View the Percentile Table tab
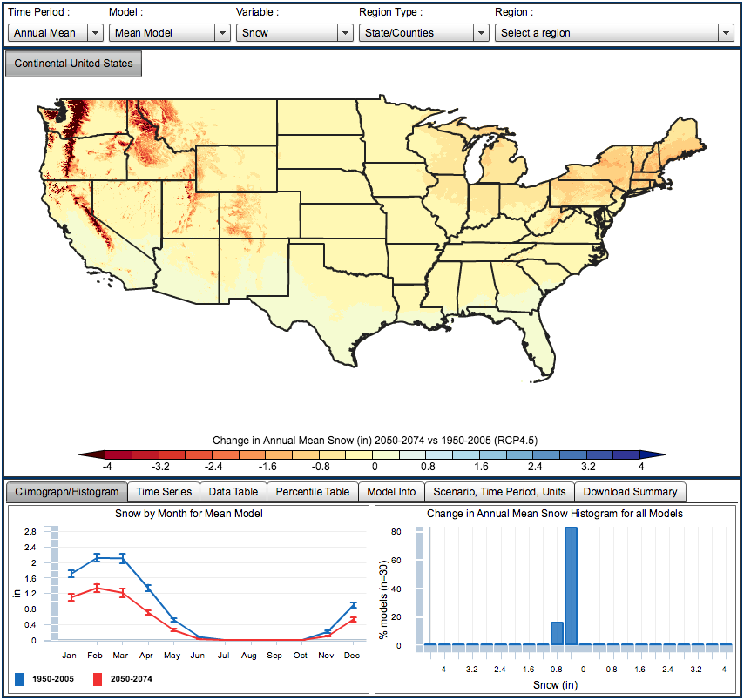Screen dimensions: 744x700 pos(312,492)
